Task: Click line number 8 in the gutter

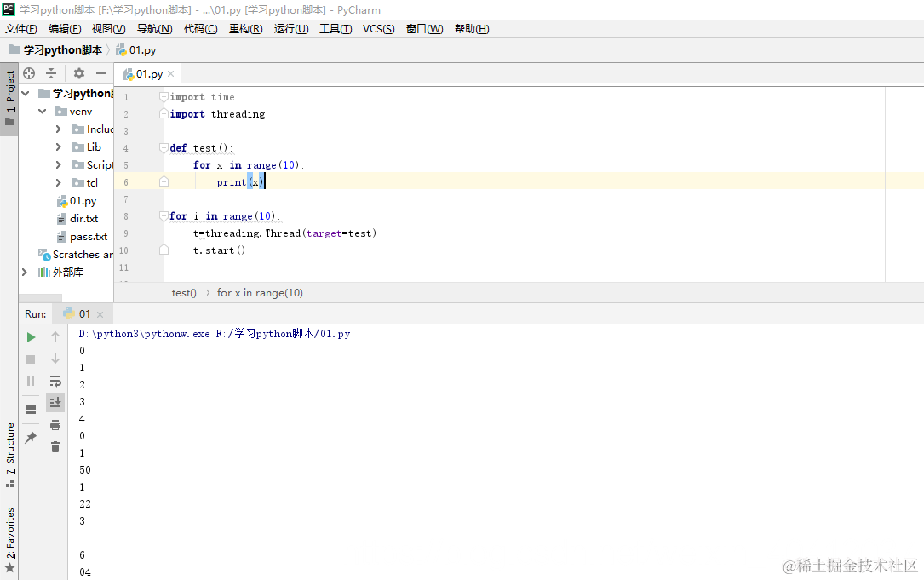Action: [125, 216]
